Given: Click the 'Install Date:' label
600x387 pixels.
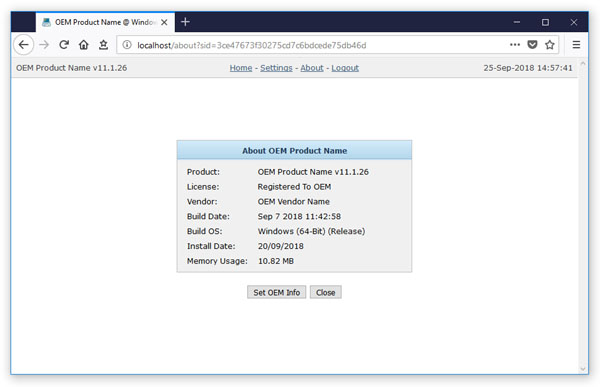Looking at the screenshot, I should [211, 246].
